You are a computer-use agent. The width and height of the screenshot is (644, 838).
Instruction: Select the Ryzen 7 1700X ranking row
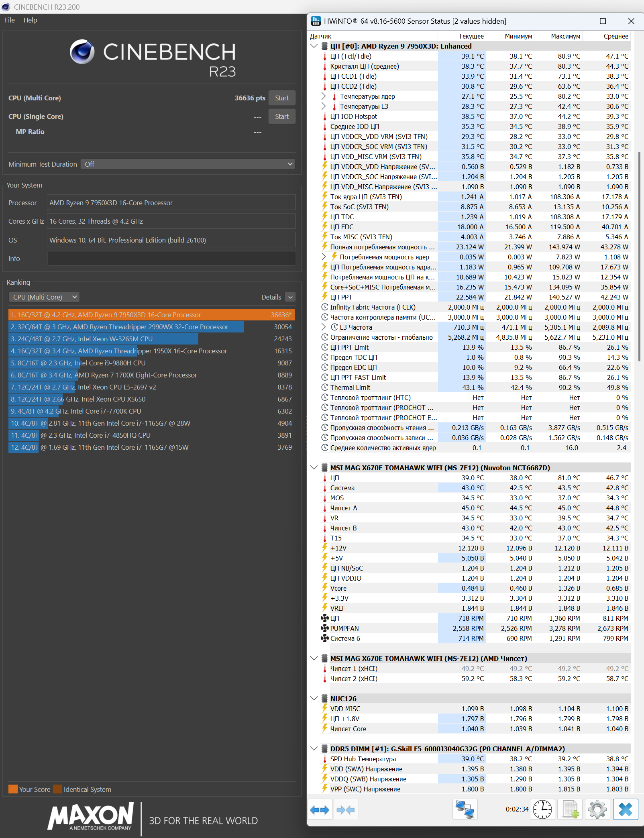[152, 375]
